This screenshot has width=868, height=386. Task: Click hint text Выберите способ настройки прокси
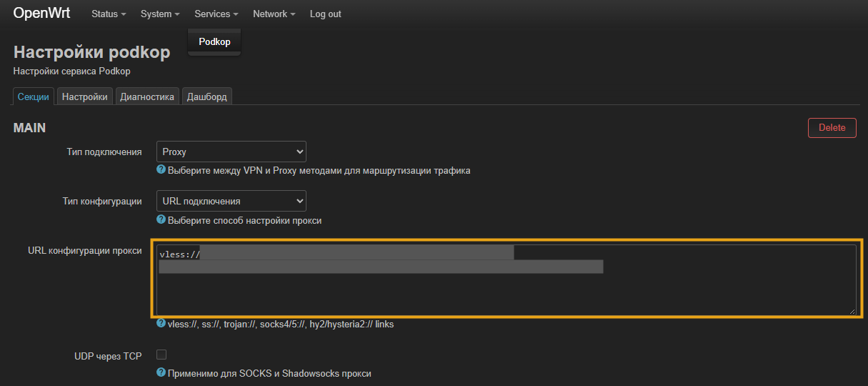click(245, 221)
